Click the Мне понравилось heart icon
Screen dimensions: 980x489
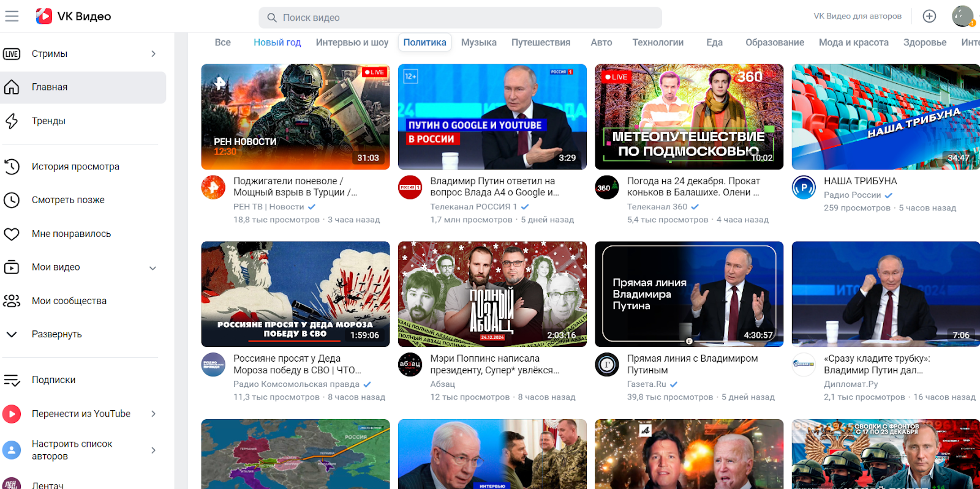12,234
